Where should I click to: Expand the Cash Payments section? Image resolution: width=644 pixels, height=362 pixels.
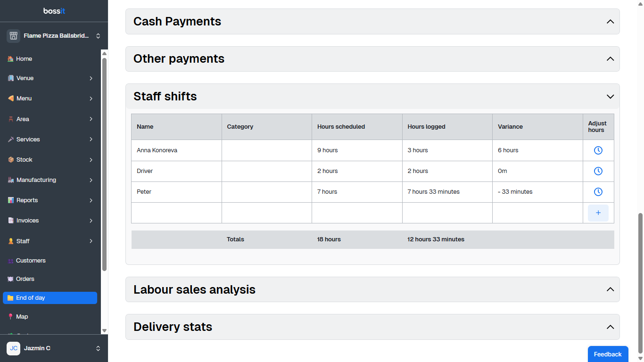click(610, 22)
